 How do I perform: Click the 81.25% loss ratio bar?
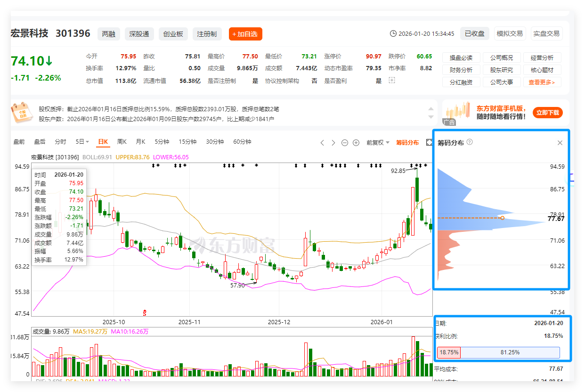[x=510, y=352]
